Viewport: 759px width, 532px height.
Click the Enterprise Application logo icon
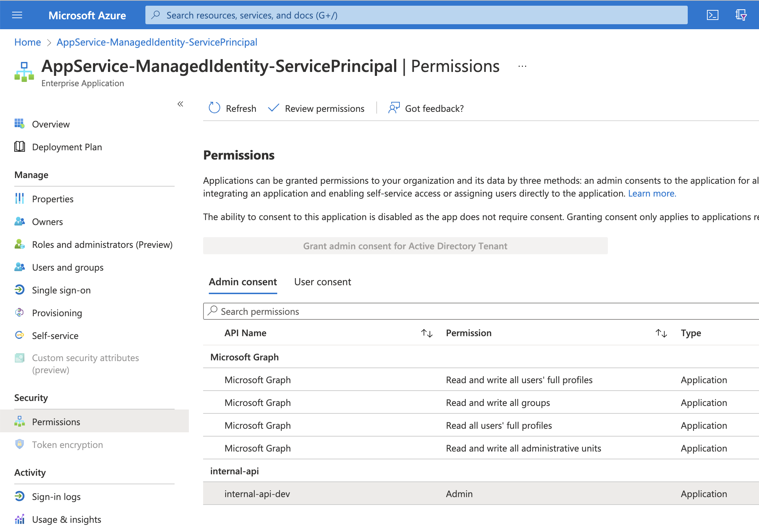[24, 72]
